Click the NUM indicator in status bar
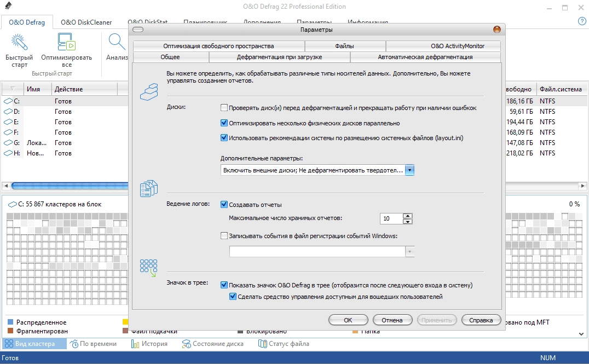 pyautogui.click(x=548, y=357)
